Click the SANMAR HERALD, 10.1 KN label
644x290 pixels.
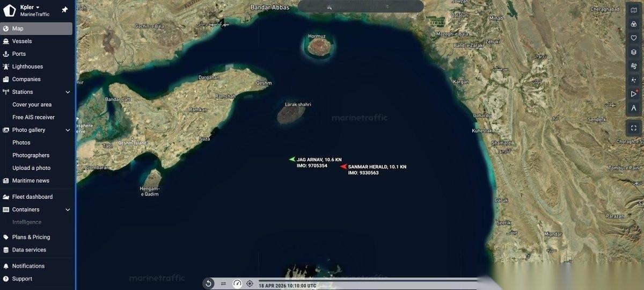coord(377,167)
